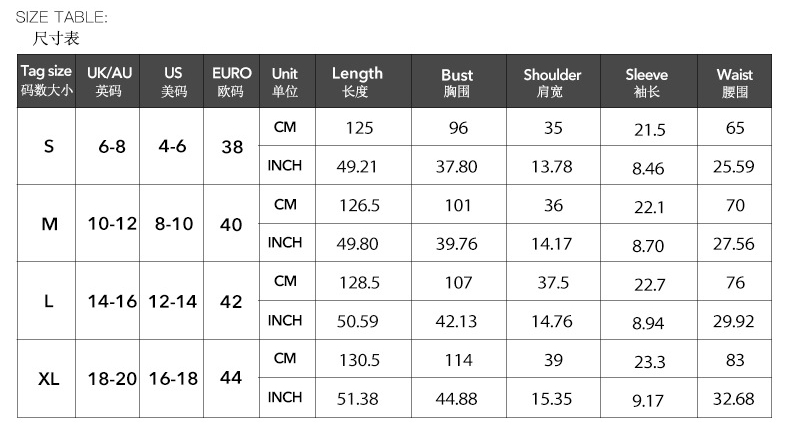Select the EURO column header
This screenshot has width=790, height=425.
(x=231, y=82)
